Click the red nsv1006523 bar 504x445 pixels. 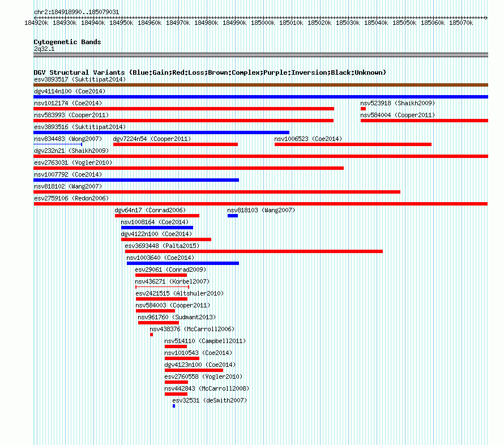point(353,144)
